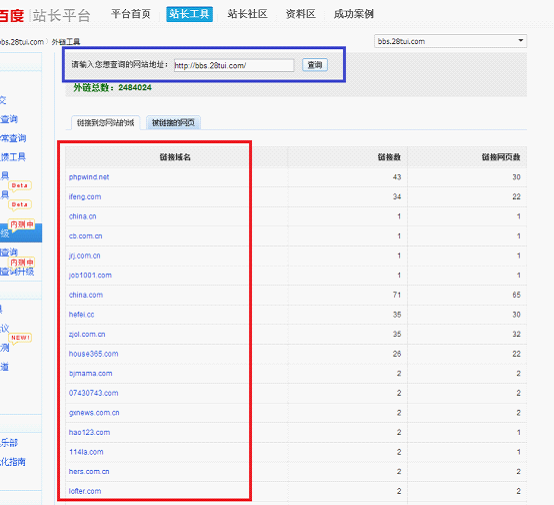Open the 07430743.com domain link
Viewport: 554px width, 505px height.
(x=93, y=393)
